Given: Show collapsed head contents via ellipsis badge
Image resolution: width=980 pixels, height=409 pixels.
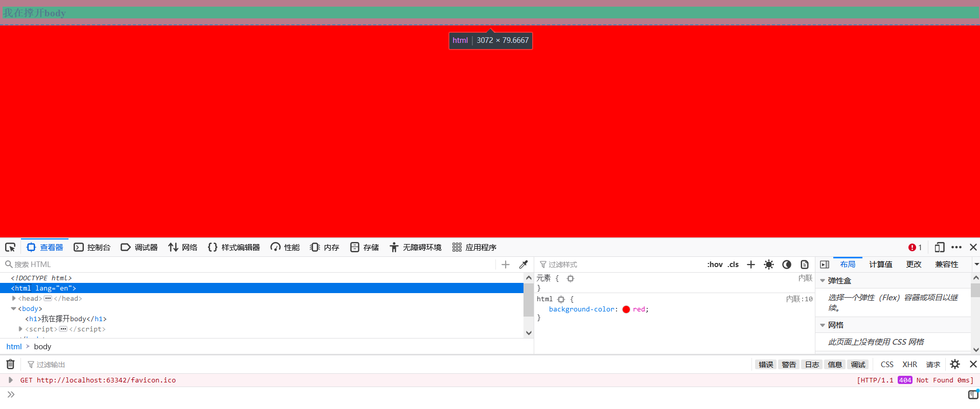Looking at the screenshot, I should tap(48, 299).
